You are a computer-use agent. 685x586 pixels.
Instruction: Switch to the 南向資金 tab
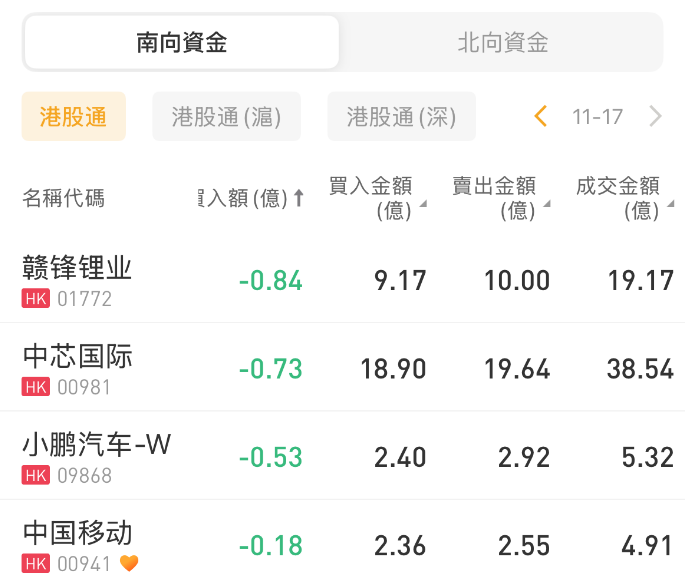(x=182, y=42)
